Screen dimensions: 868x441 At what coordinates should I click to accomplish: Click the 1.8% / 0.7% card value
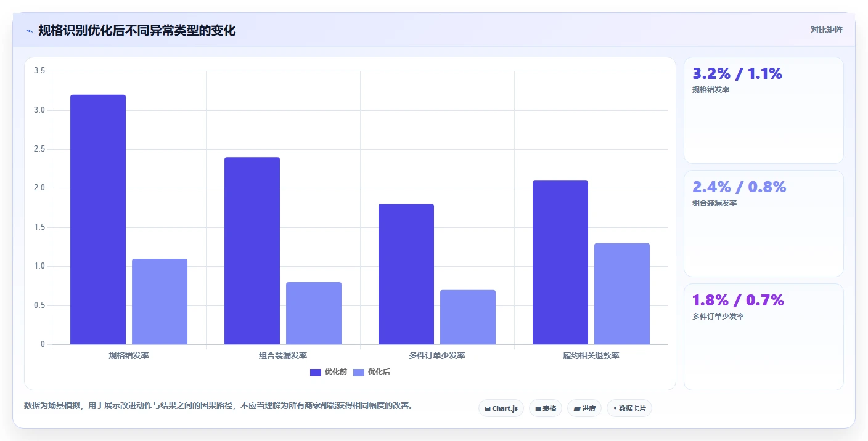pos(738,301)
